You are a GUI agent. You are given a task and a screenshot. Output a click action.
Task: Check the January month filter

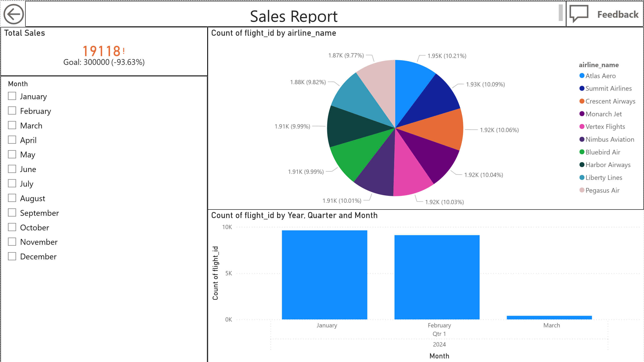tap(12, 96)
